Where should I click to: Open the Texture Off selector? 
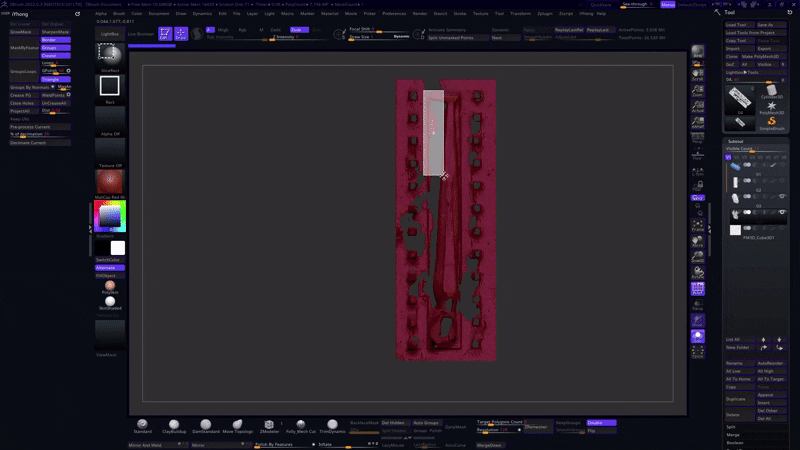pos(110,151)
